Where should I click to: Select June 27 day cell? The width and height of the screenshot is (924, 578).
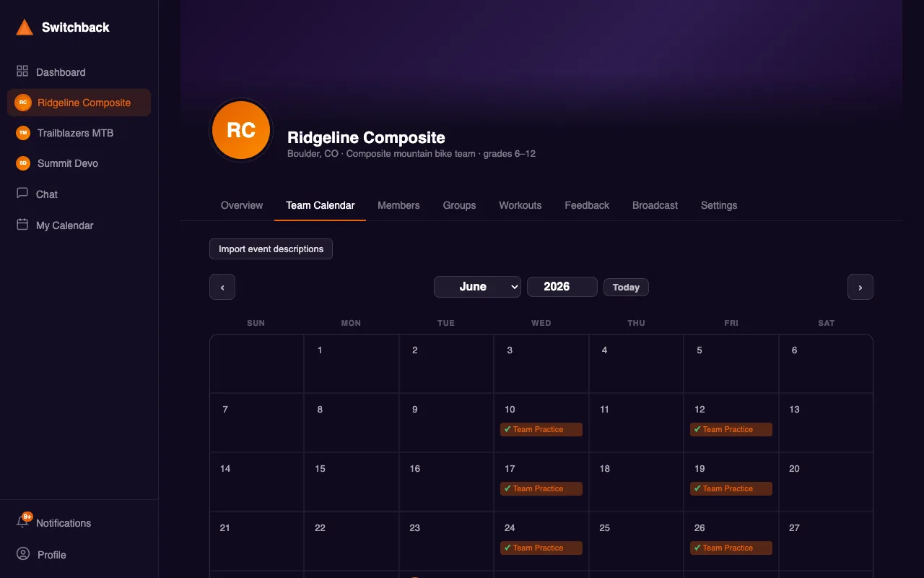click(x=826, y=542)
